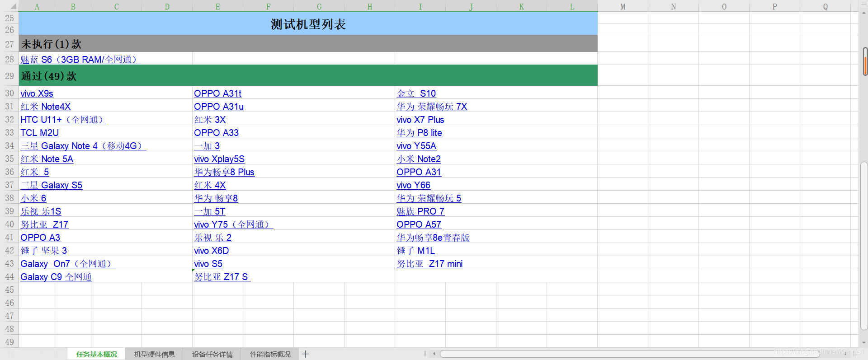Open the 锤子 坚果 3 link
Image resolution: width=868 pixels, height=360 pixels.
43,251
